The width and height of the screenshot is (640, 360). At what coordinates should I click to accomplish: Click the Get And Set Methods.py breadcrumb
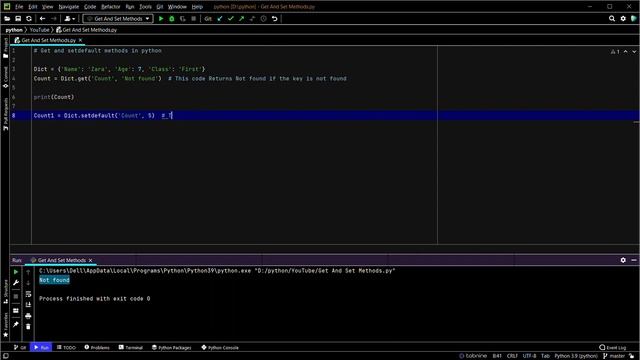click(87, 30)
